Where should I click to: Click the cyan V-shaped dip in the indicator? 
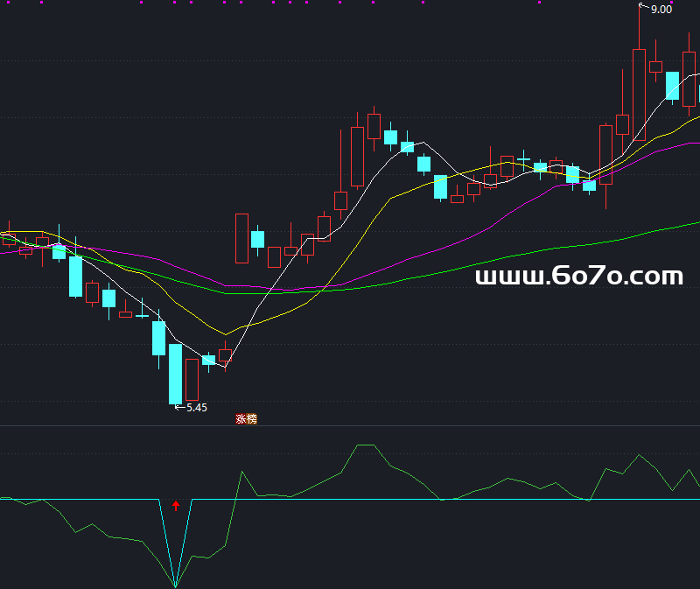click(x=176, y=543)
